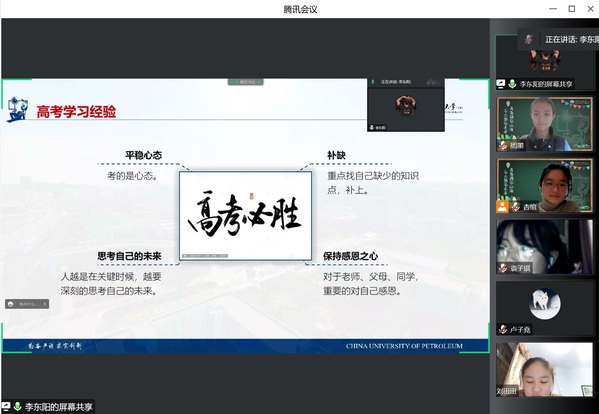This screenshot has height=414, width=599.
Task: Select 卢子尧's cat avatar tile
Action: click(544, 308)
